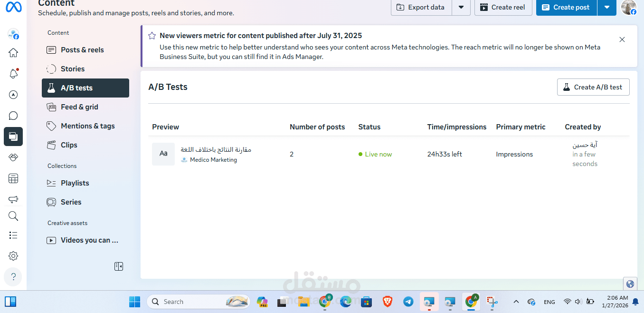Viewport: 644px width, 313px height.
Task: Click the Medico Marketing page name
Action: [213, 160]
